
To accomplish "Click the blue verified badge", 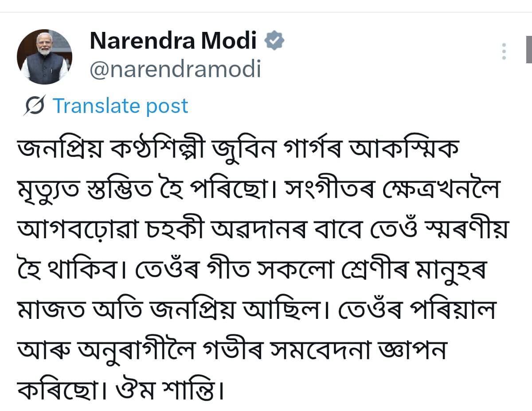I will point(274,41).
